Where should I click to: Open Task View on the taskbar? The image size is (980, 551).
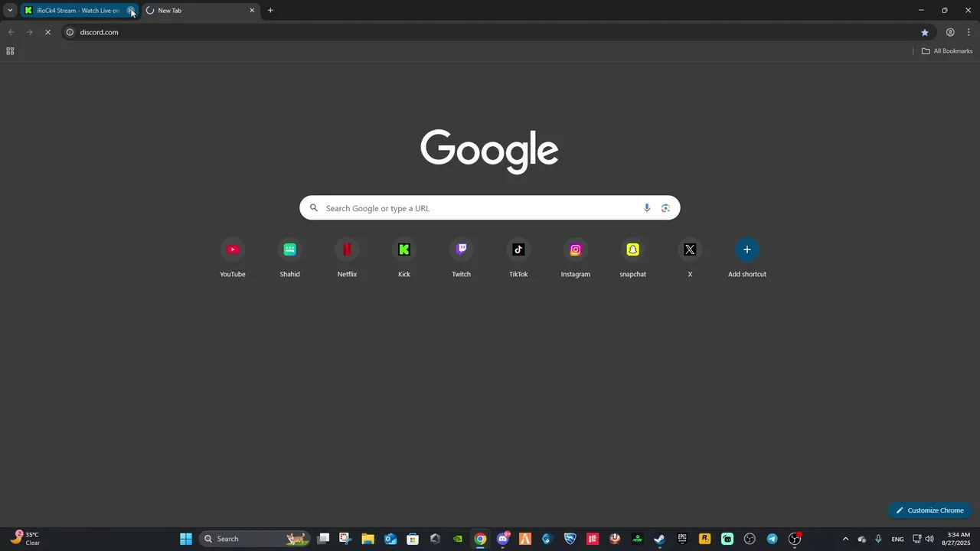(x=323, y=539)
